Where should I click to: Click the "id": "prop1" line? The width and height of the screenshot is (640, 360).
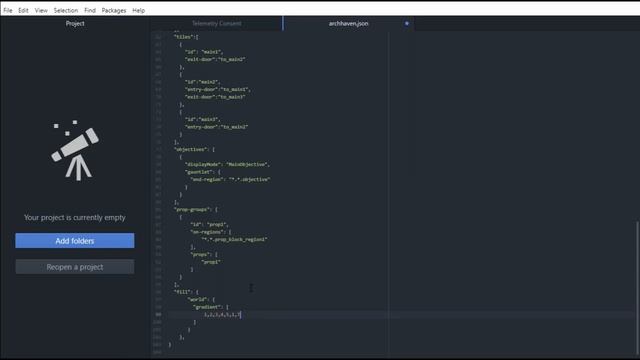click(209, 224)
